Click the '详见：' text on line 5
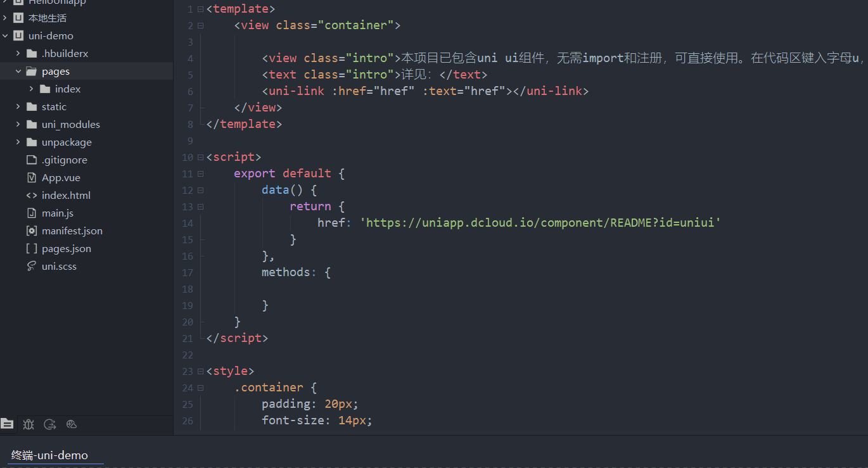Viewport: 868px width, 468px height. coord(417,75)
